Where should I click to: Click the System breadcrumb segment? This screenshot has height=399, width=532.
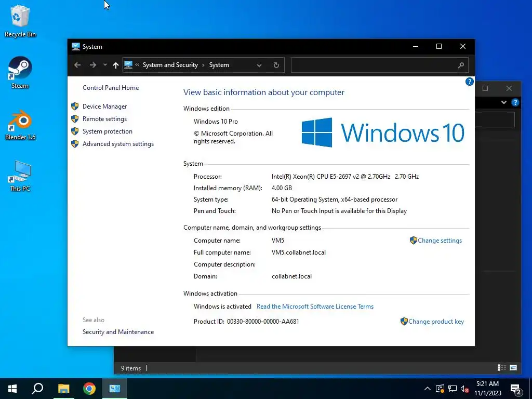(x=219, y=65)
